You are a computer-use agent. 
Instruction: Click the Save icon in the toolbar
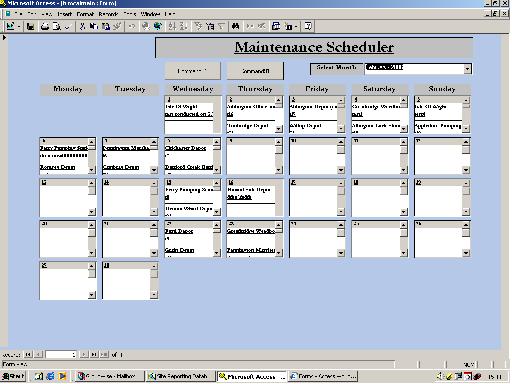click(x=30, y=26)
